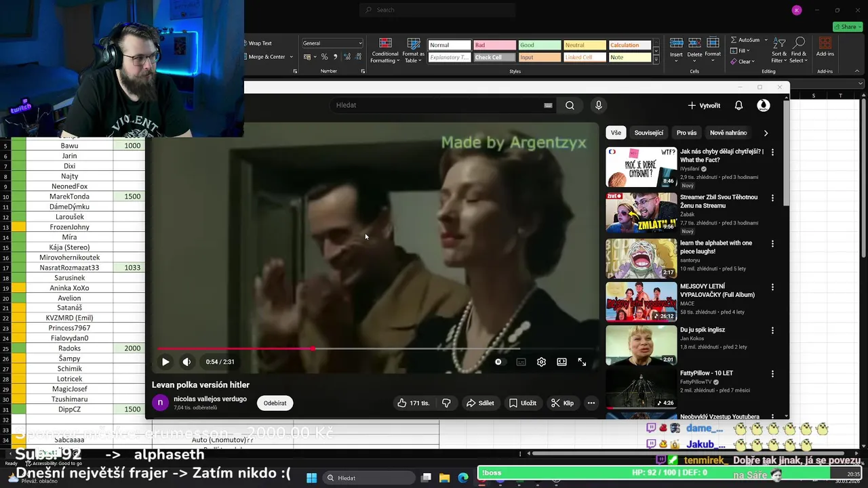
Task: Apply Percent Style in Excel Number group
Action: [324, 57]
